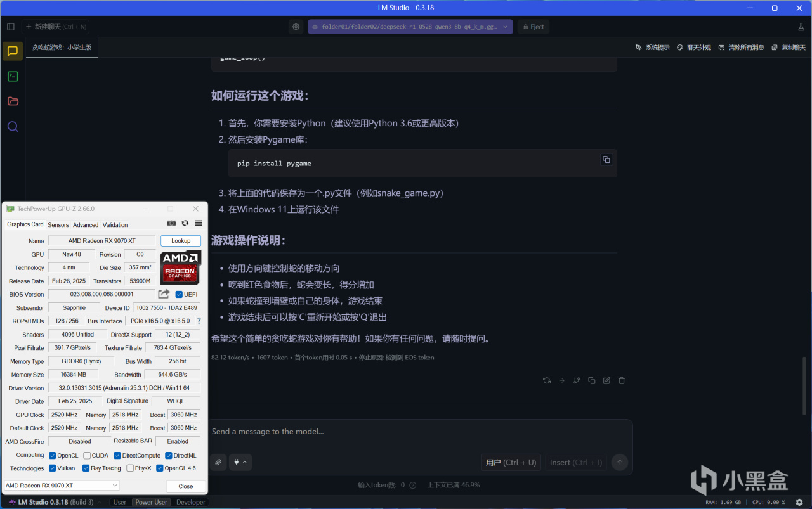812x509 pixels.
Task: Select the 贪吃蛇游戏: 小学生版 chat tab
Action: 62,48
